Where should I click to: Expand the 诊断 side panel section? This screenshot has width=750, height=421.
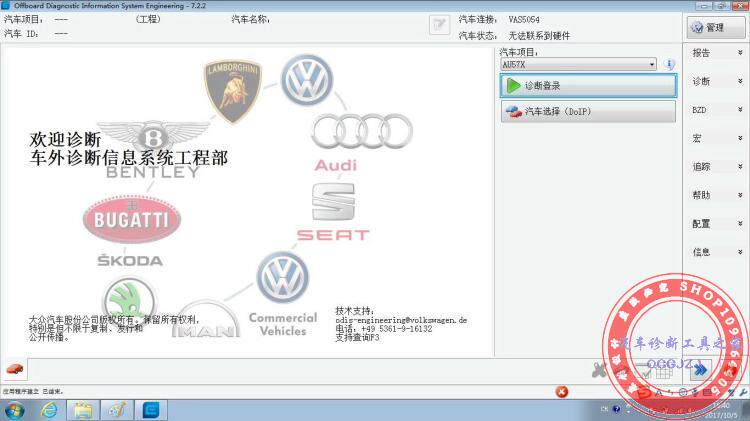(716, 81)
